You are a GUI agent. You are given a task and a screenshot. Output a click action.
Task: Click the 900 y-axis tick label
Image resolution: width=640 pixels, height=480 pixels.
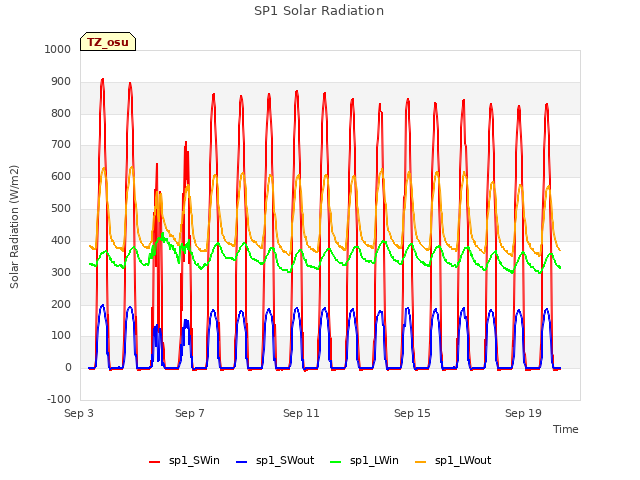[x=61, y=82]
